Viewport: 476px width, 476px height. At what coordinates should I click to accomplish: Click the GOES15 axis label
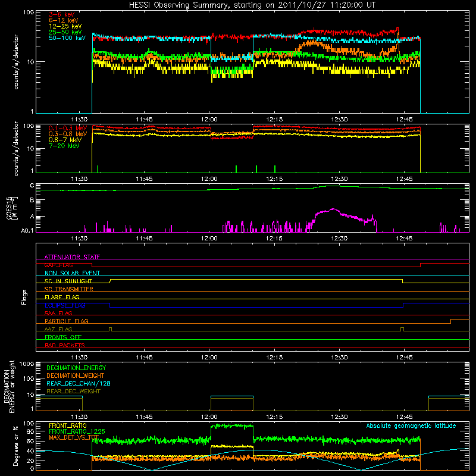[x=11, y=208]
